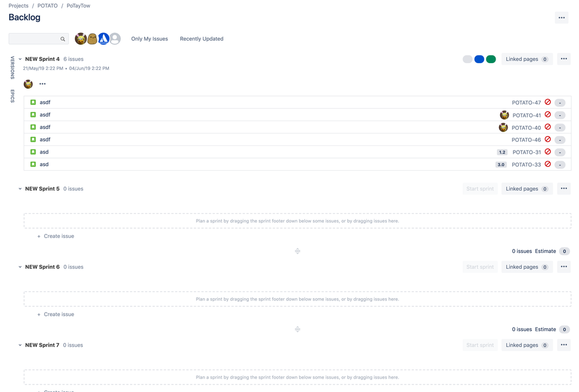579x392 pixels.
Task: Collapse the NEW Sprint 4 section
Action: coord(19,58)
